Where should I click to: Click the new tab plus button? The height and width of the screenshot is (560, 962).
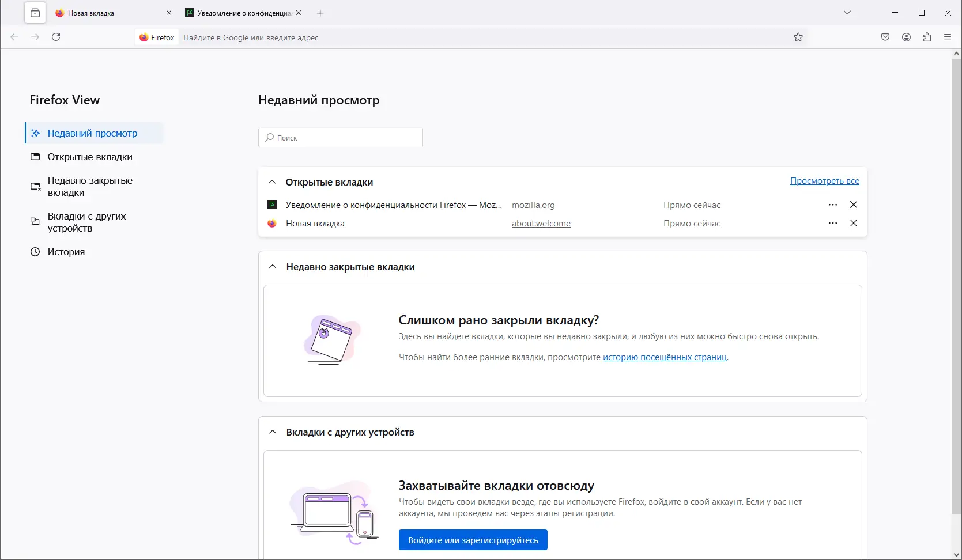(x=320, y=13)
